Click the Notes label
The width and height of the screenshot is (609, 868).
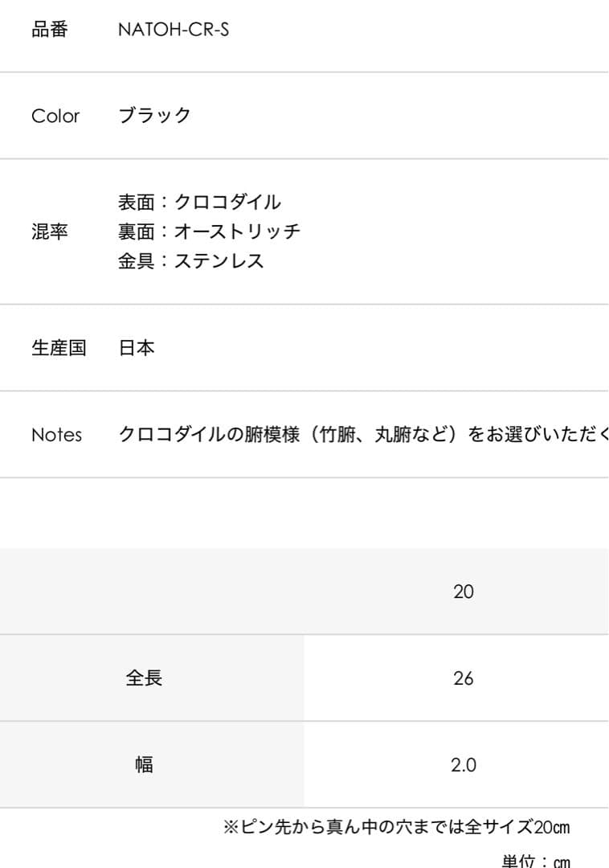tap(56, 435)
